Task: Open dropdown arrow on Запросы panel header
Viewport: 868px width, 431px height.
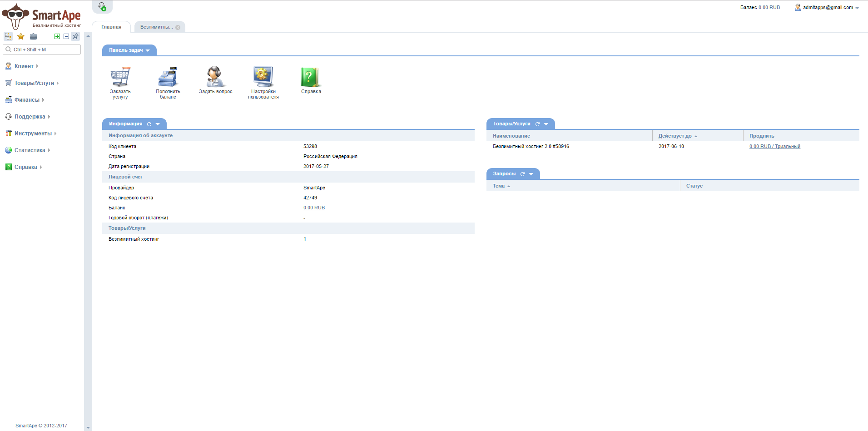Action: coord(531,174)
